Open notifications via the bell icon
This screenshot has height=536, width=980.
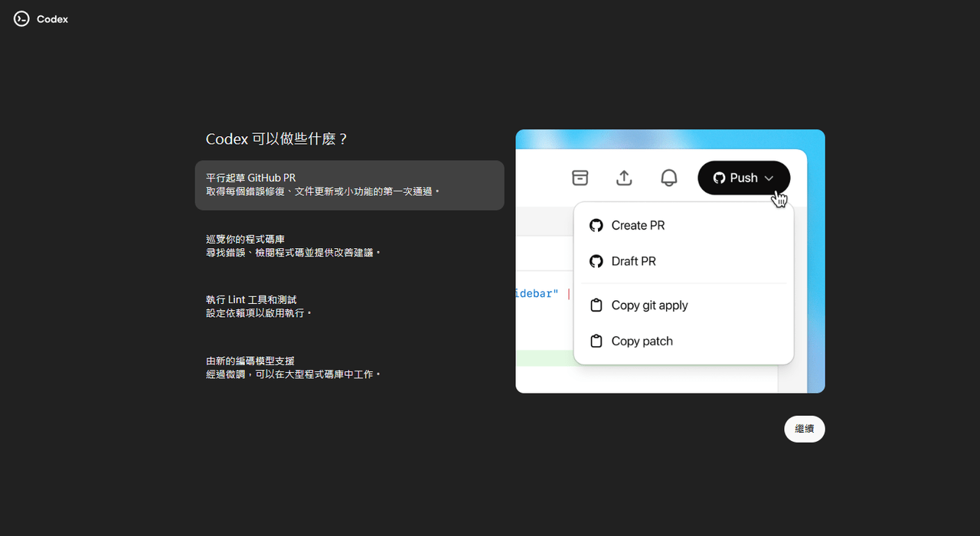coord(668,177)
